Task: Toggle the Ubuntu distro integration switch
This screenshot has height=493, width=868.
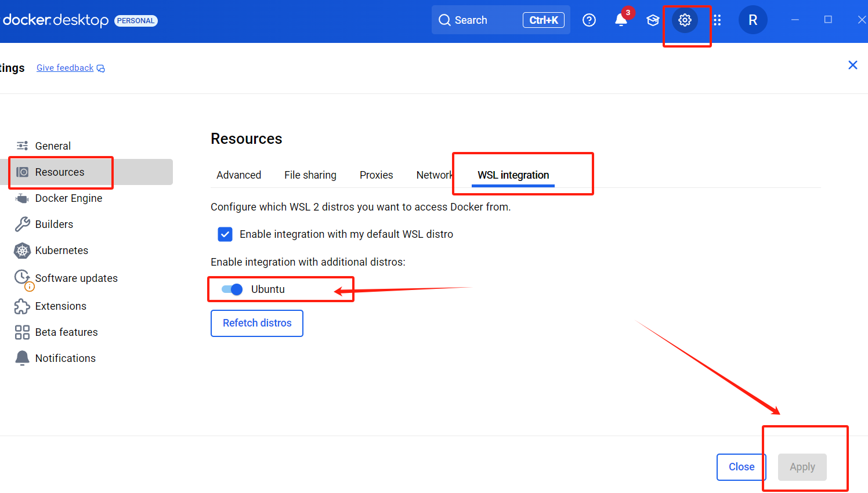Action: pyautogui.click(x=232, y=289)
